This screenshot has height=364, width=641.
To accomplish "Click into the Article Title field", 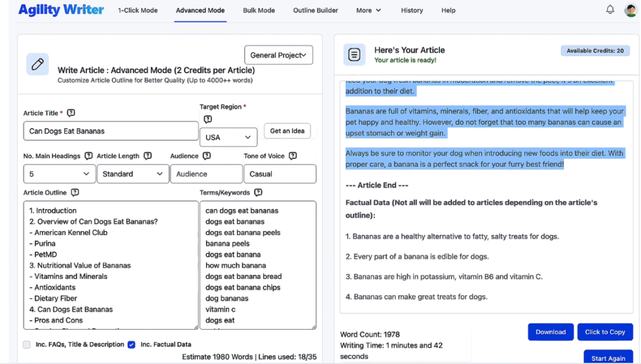I will (111, 131).
